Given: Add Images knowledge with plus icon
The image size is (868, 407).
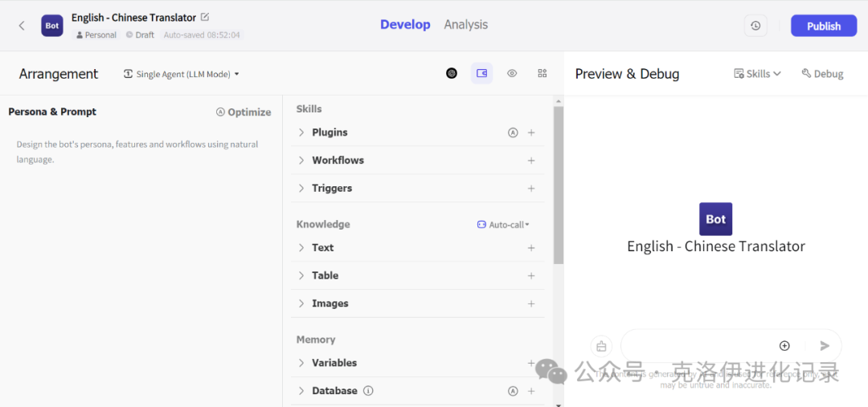Looking at the screenshot, I should coord(531,303).
